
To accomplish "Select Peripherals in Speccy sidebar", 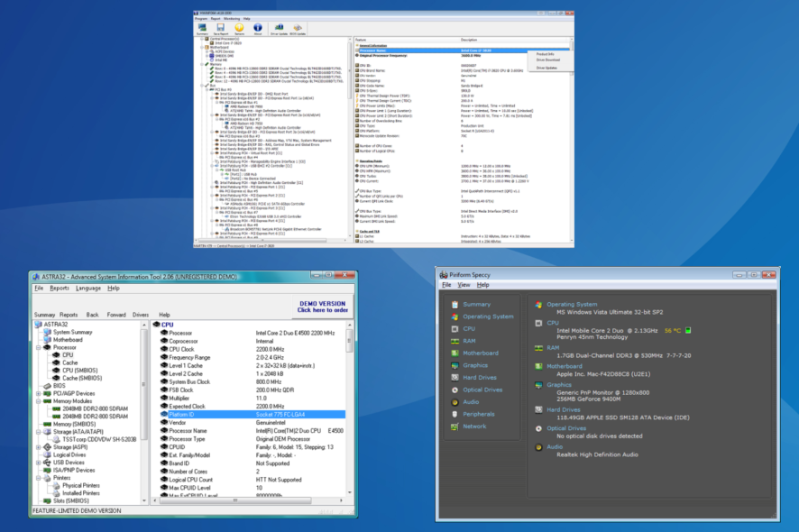I will tap(479, 415).
